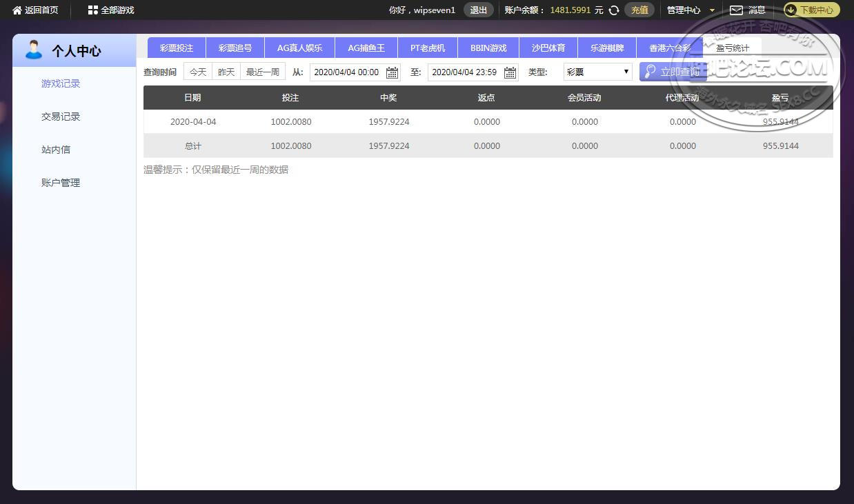Switch to the 彩票投注 tab
This screenshot has width=854, height=504.
pyautogui.click(x=177, y=48)
